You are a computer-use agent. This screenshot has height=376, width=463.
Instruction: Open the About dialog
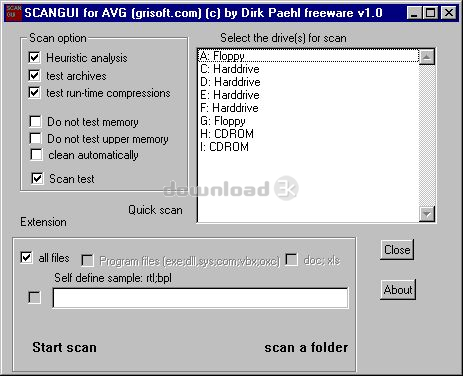tap(398, 290)
